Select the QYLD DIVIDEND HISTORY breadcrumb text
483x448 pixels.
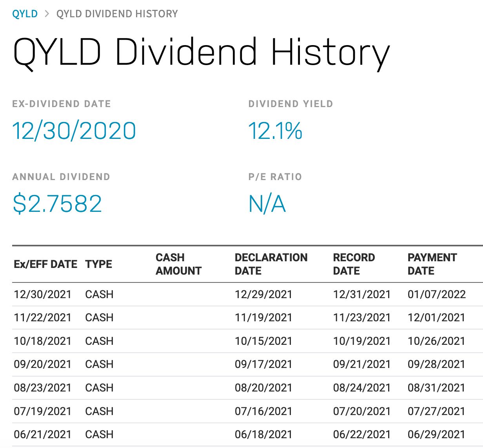[x=117, y=14]
